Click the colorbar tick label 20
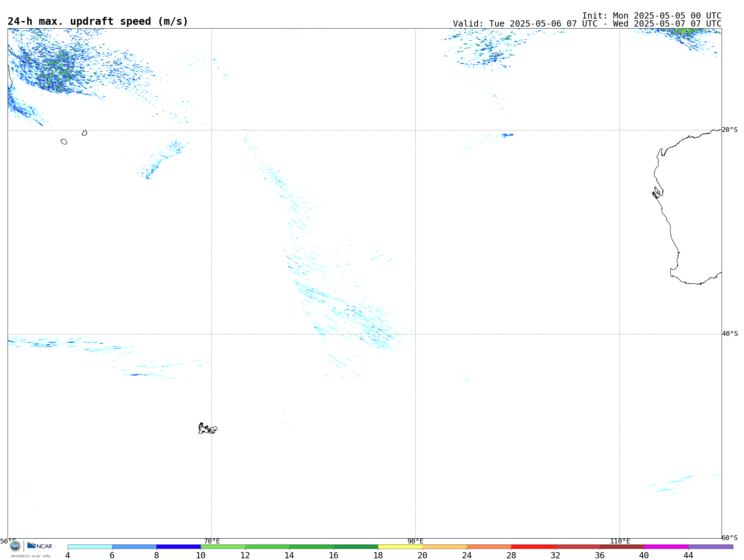This screenshot has height=560, width=744. 423,556
